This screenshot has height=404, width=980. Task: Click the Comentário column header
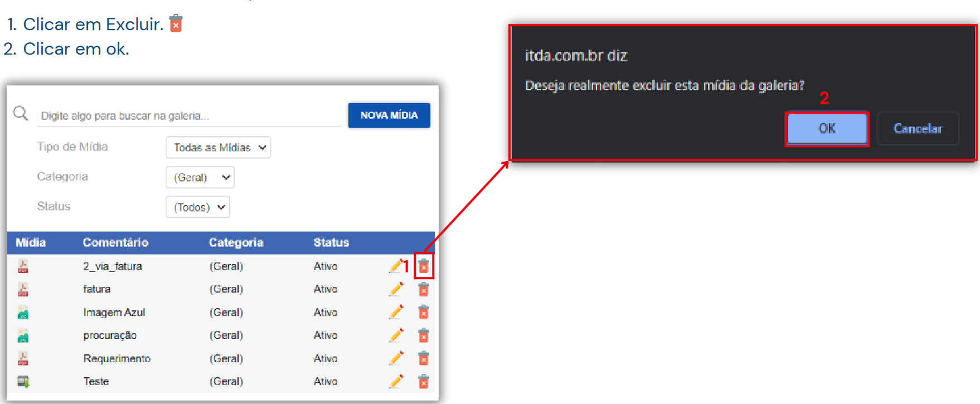click(x=115, y=242)
